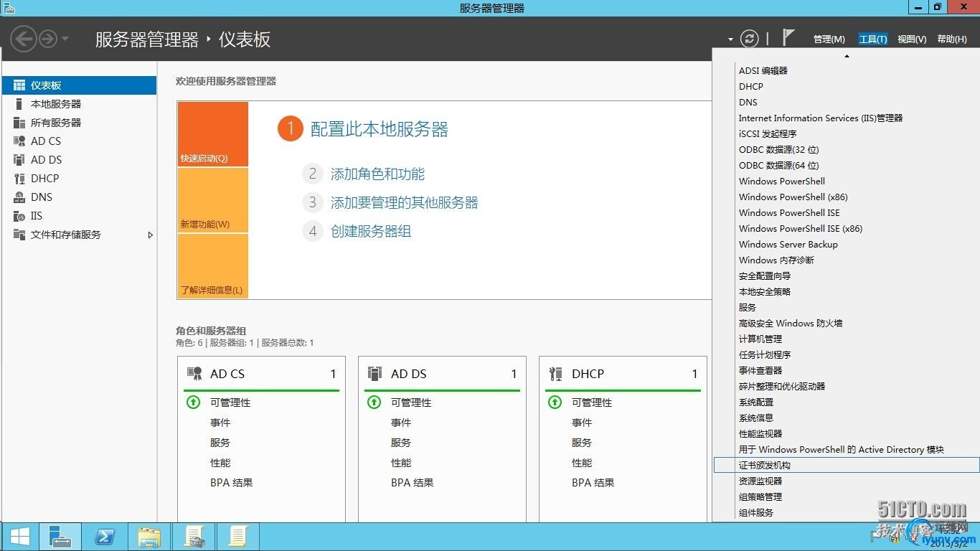The height and width of the screenshot is (551, 980).
Task: Select IIS icon in sidebar
Action: coord(19,216)
